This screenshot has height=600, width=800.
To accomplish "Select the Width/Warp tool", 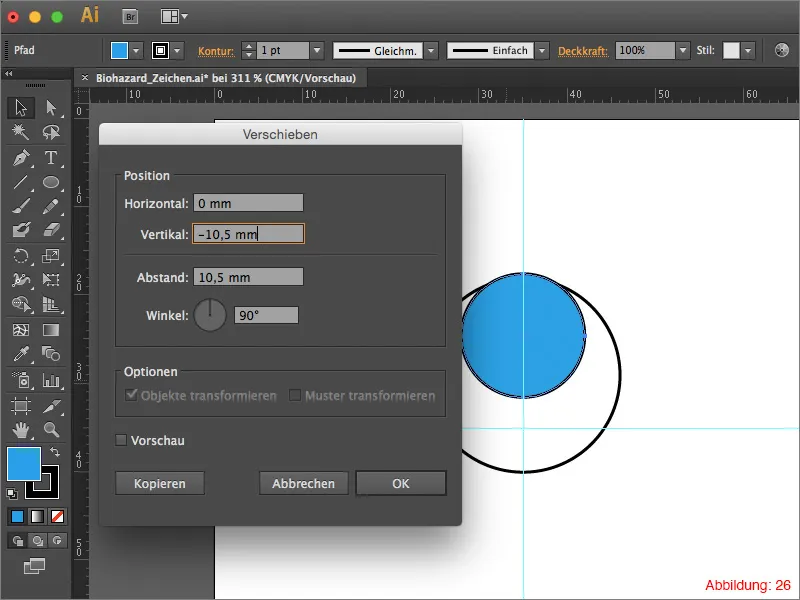I will [21, 280].
